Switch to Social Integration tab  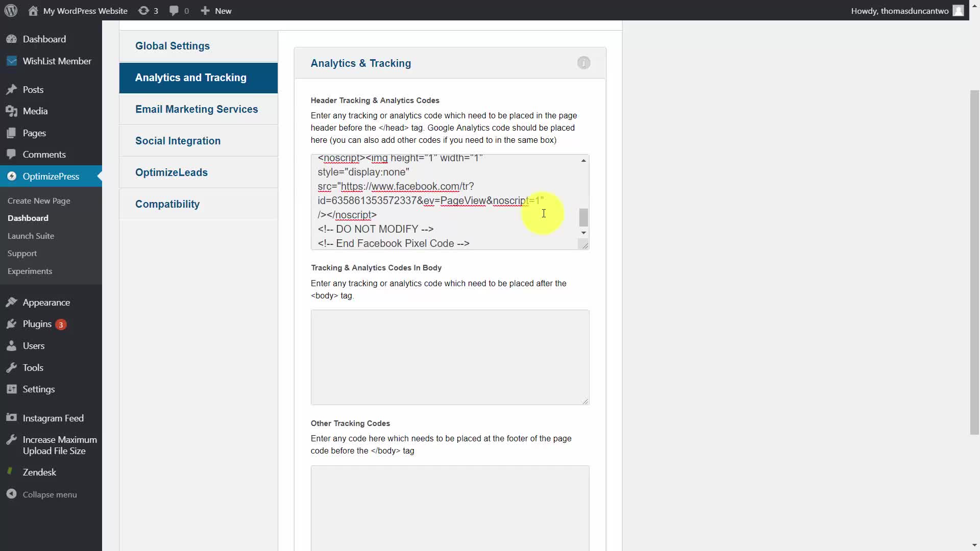[x=199, y=141]
